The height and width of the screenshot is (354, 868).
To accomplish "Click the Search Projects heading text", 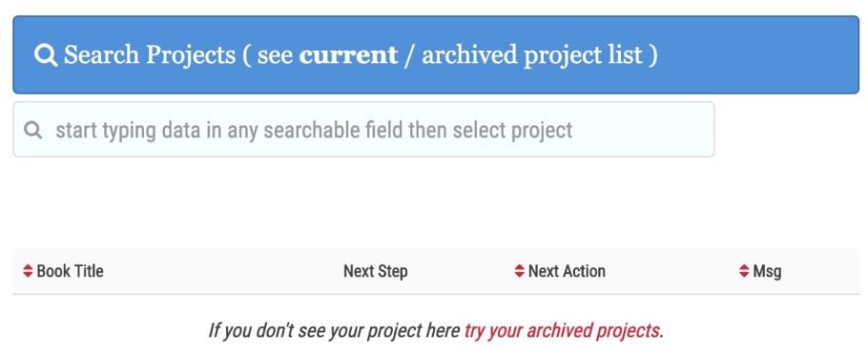I will [x=150, y=54].
